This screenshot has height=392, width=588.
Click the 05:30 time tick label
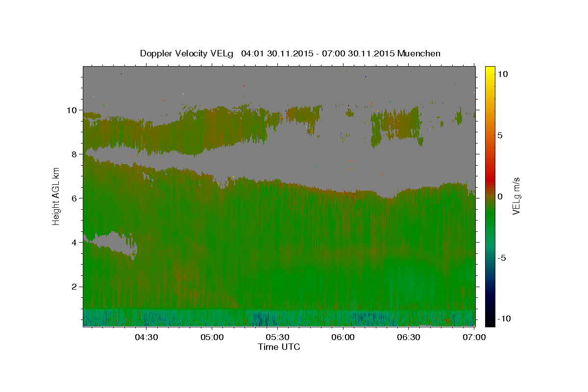[277, 337]
